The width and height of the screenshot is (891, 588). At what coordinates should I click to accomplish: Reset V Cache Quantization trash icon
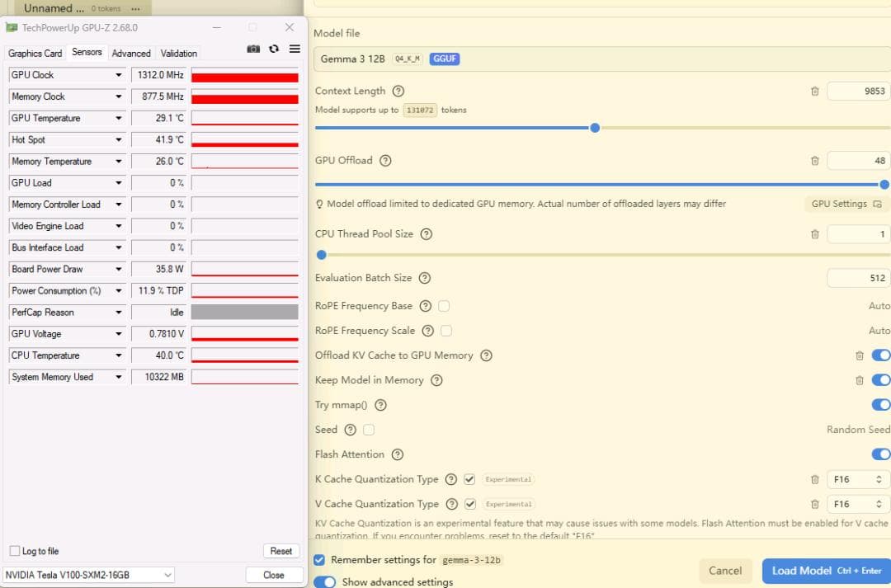814,504
